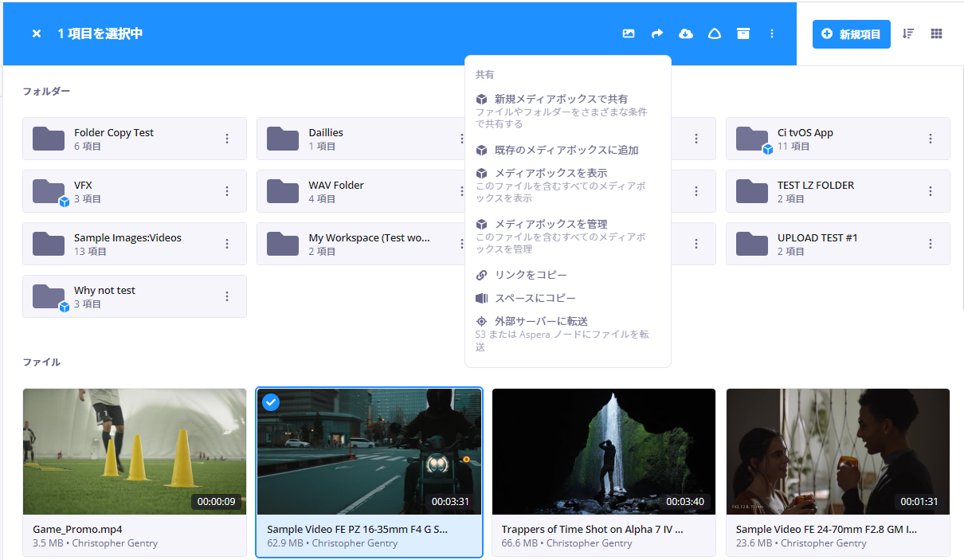This screenshot has height=560, width=964.
Task: Open options menu for Folder Copy Test
Action: (x=227, y=139)
